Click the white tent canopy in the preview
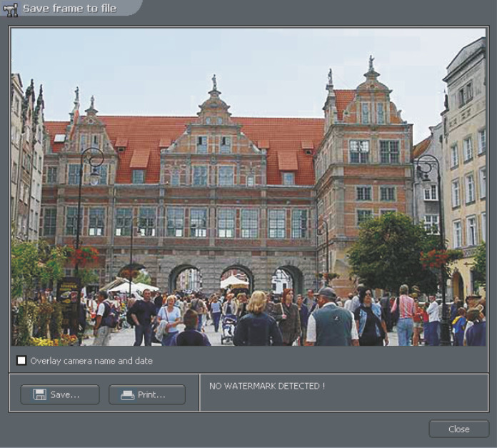The image size is (497, 448). [x=133, y=287]
